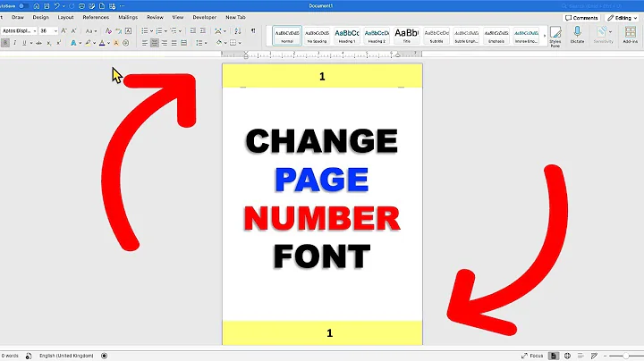This screenshot has height=361, width=644.
Task: Switch to the Layout tab
Action: [65, 17]
